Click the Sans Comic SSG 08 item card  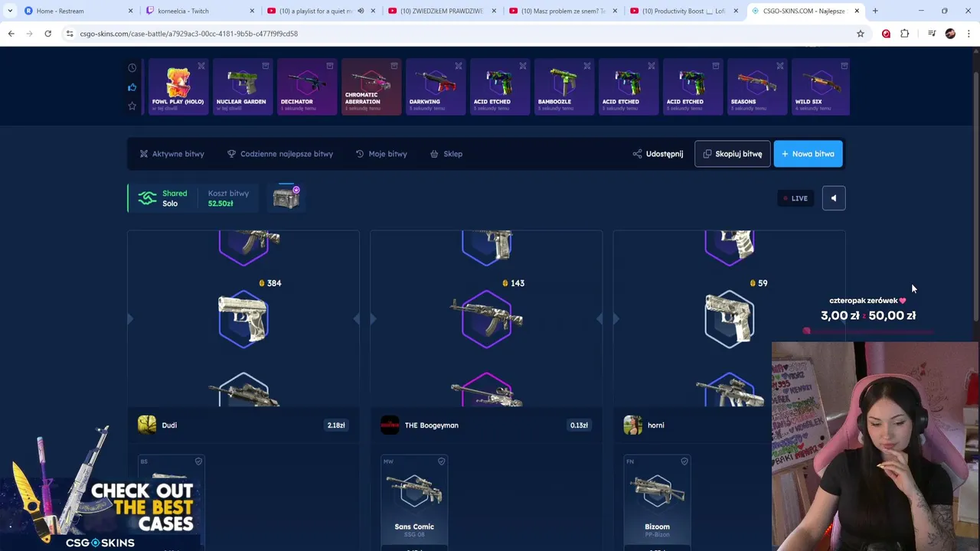pyautogui.click(x=414, y=502)
